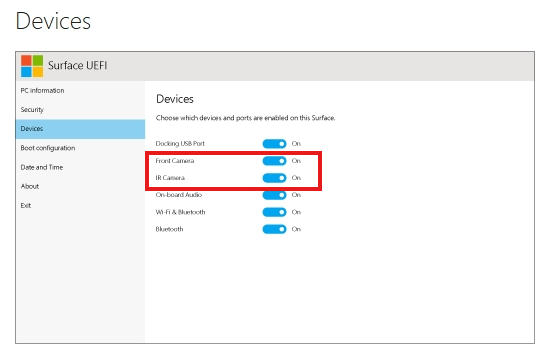Click the Devices heading in the content pane
Screen dimensions: 557x364
click(x=175, y=99)
